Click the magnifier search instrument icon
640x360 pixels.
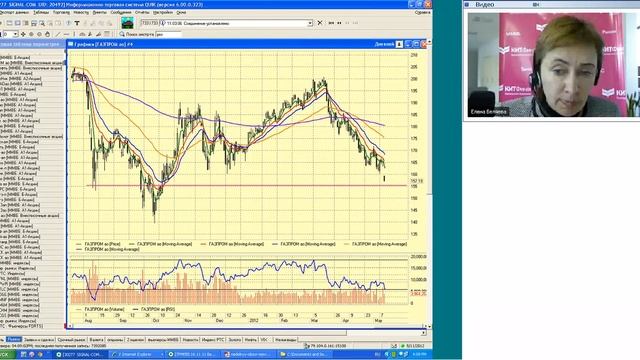(x=122, y=34)
